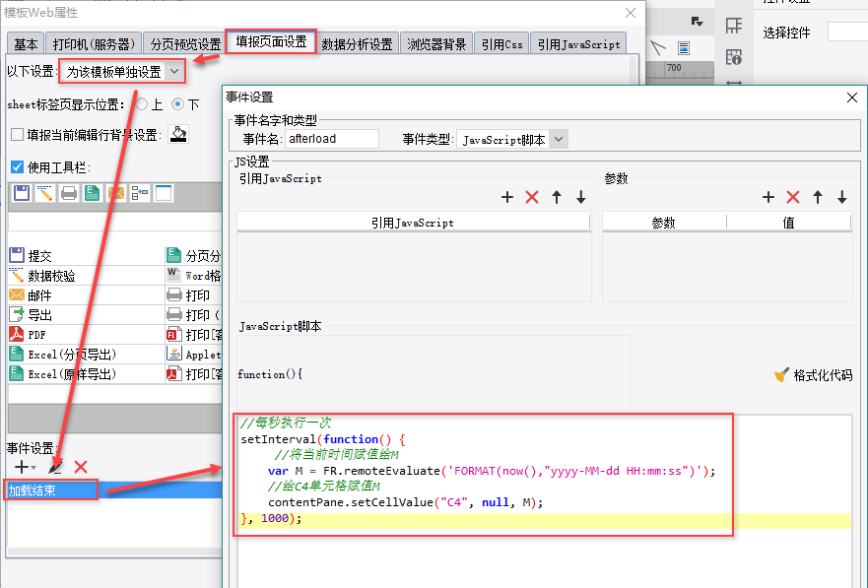Select the 下 sheet position radio
The width and height of the screenshot is (868, 588).
click(177, 104)
